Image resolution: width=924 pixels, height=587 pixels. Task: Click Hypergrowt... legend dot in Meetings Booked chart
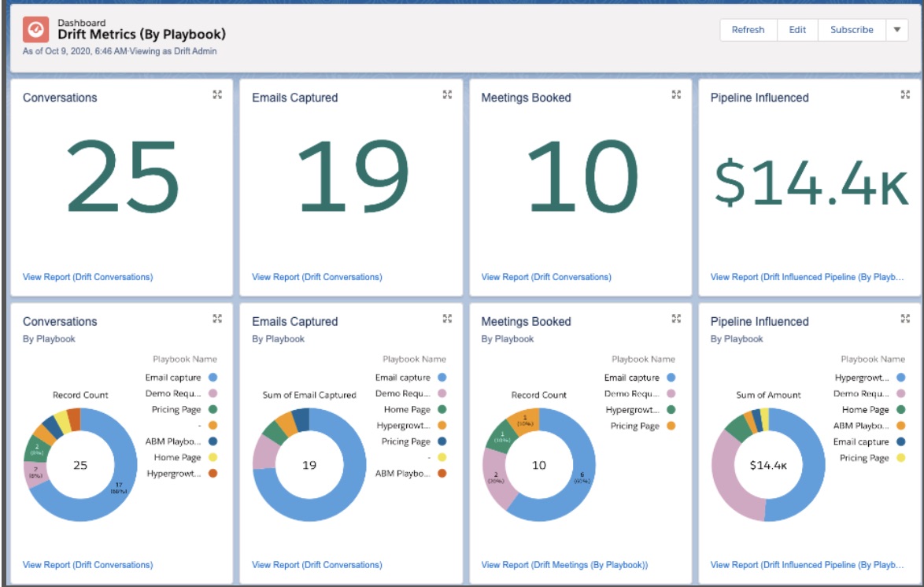pyautogui.click(x=671, y=409)
